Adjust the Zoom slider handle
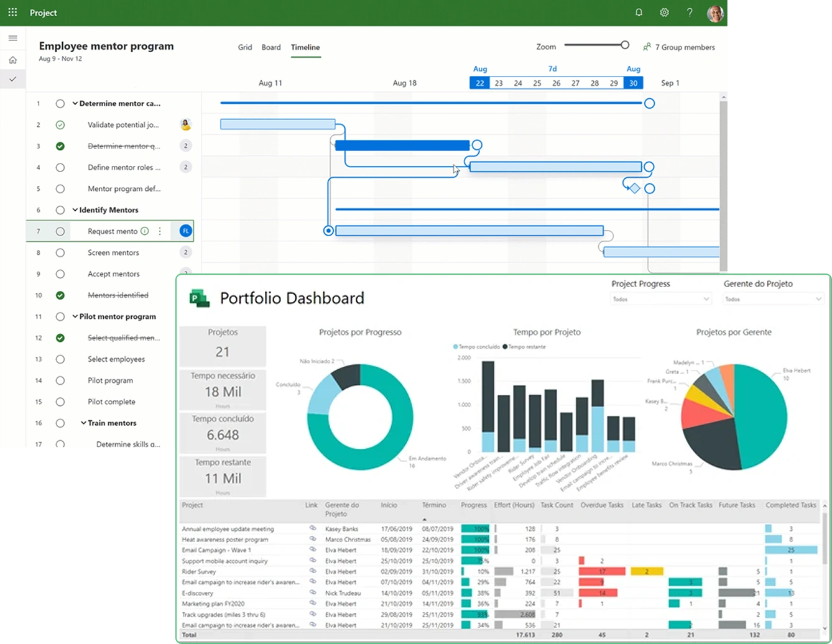 (625, 45)
